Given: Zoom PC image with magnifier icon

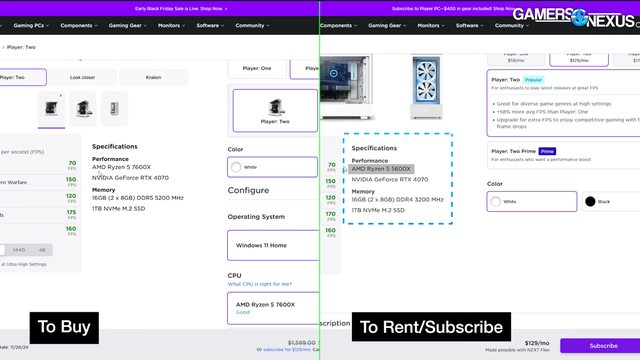Looking at the screenshot, I should [x=333, y=73].
